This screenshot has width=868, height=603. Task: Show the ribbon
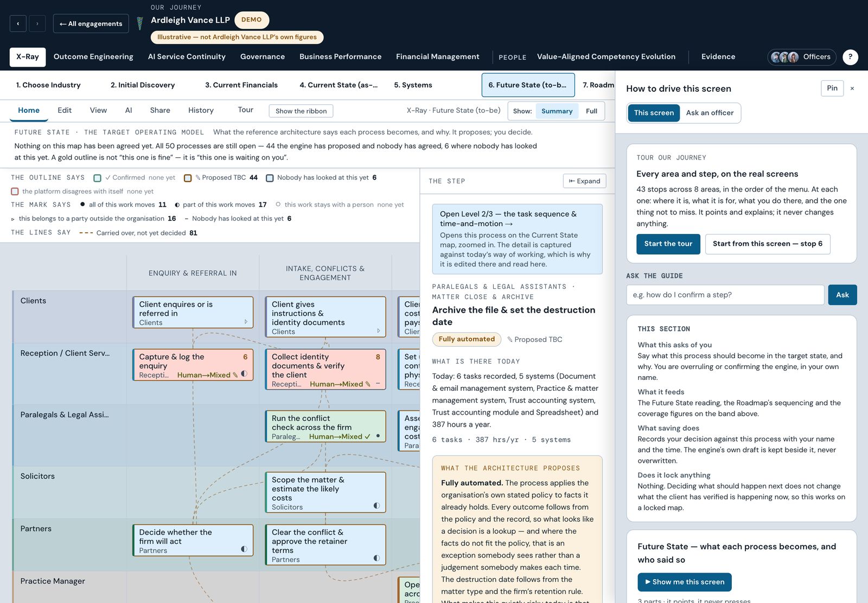(301, 111)
